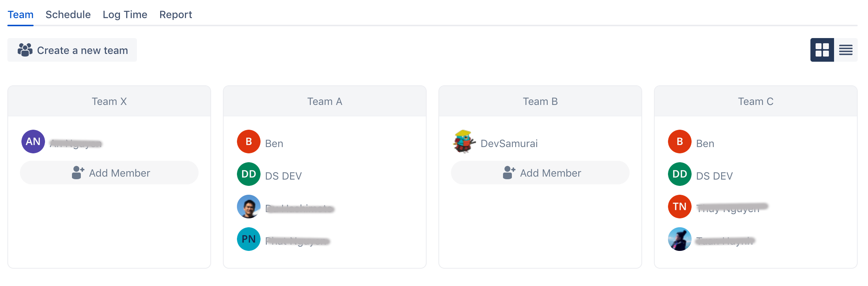Image resolution: width=868 pixels, height=286 pixels.
Task: Click the bottom photo avatar in Team C
Action: 680,239
